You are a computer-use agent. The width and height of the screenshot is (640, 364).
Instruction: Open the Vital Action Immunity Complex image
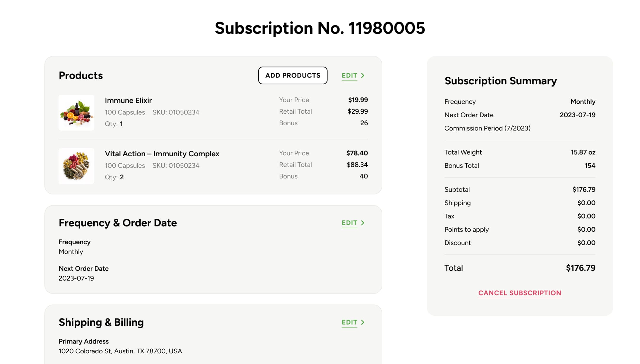76,166
